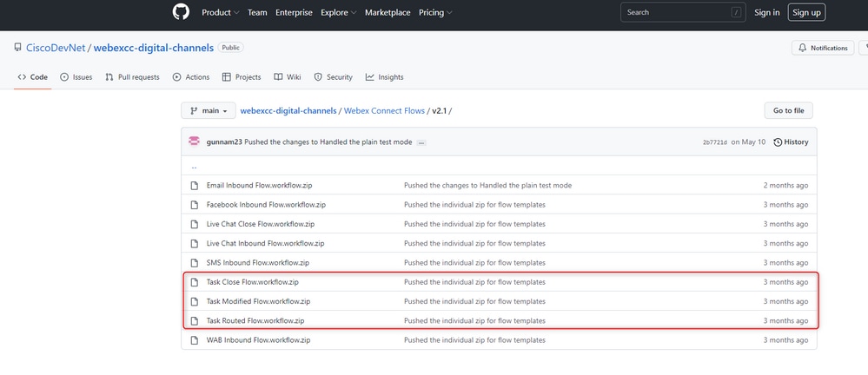The image size is (868, 375).
Task: Click the Notifications bell button
Action: [x=823, y=48]
